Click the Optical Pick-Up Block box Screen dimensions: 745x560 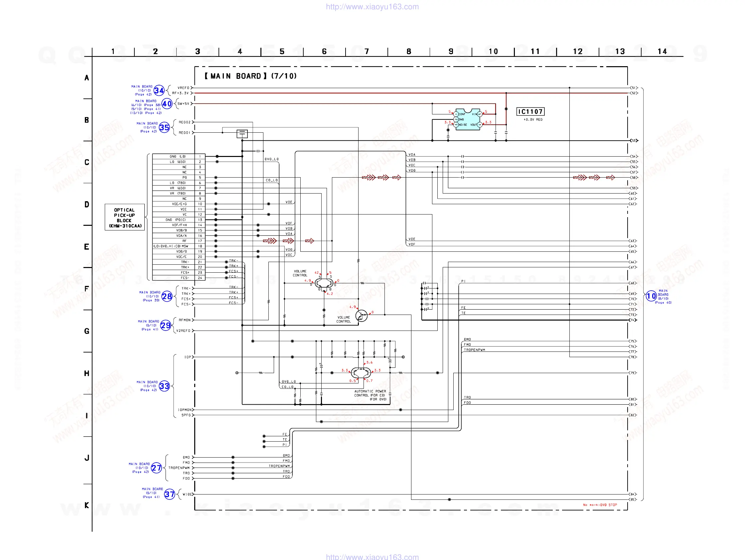[125, 217]
